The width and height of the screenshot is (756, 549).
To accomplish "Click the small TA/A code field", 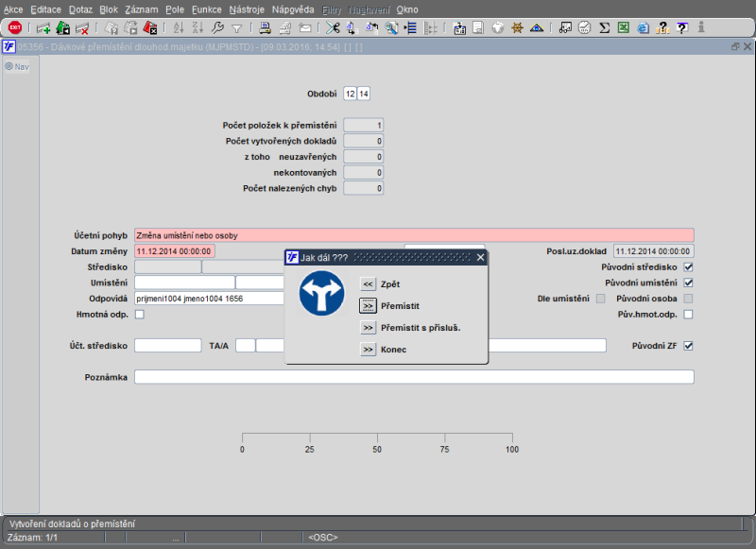I will click(x=246, y=346).
